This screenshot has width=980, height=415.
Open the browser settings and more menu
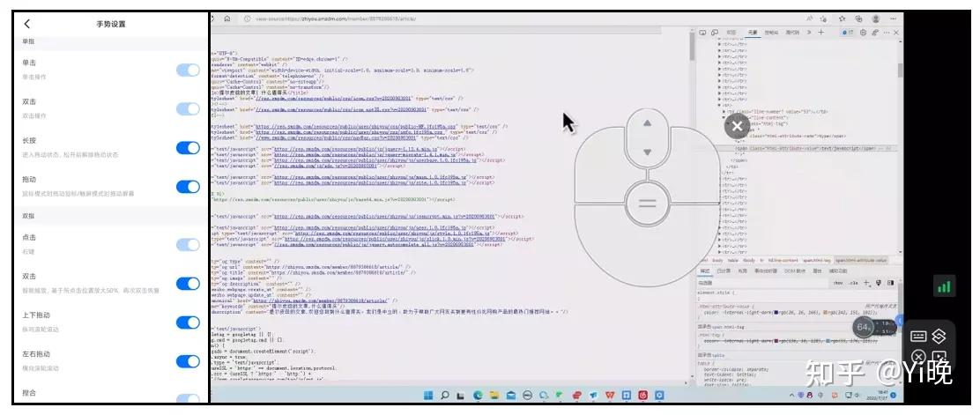(894, 19)
